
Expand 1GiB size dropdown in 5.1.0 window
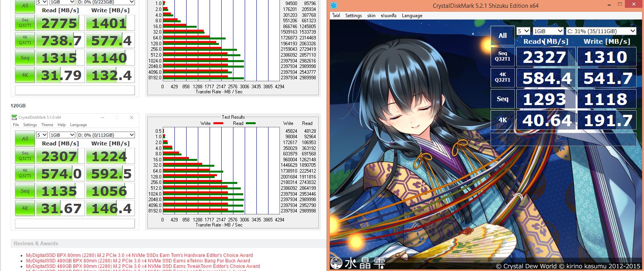[x=62, y=135]
